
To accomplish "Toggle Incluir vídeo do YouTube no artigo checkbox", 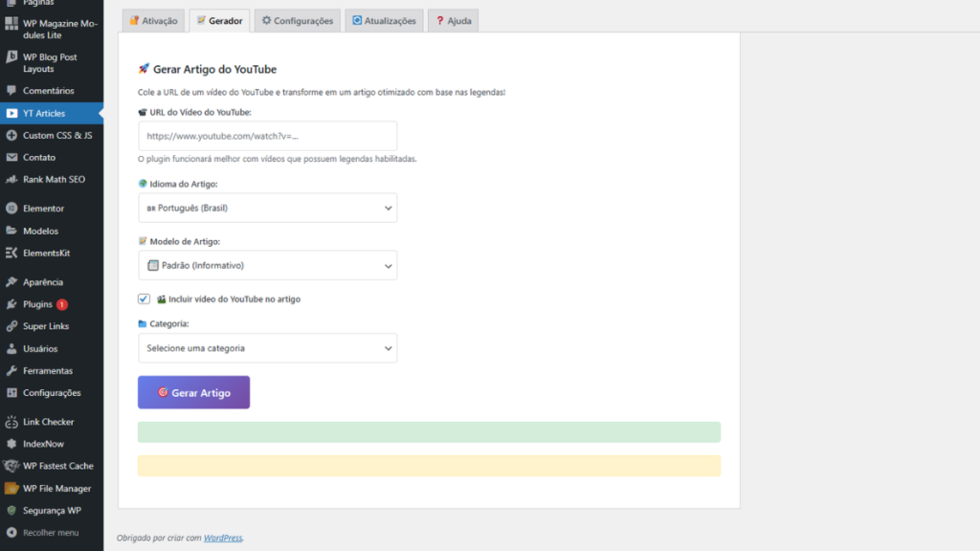I will pyautogui.click(x=144, y=298).
